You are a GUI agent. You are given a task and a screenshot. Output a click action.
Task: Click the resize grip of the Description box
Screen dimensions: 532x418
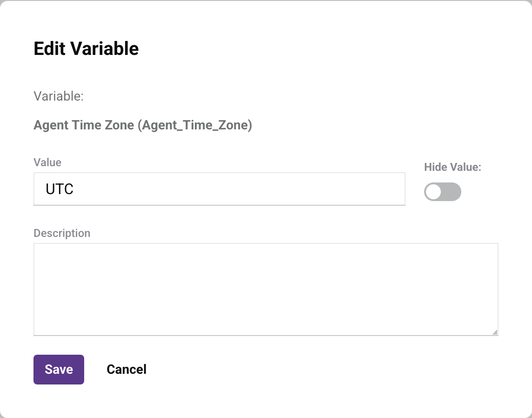coord(495,331)
